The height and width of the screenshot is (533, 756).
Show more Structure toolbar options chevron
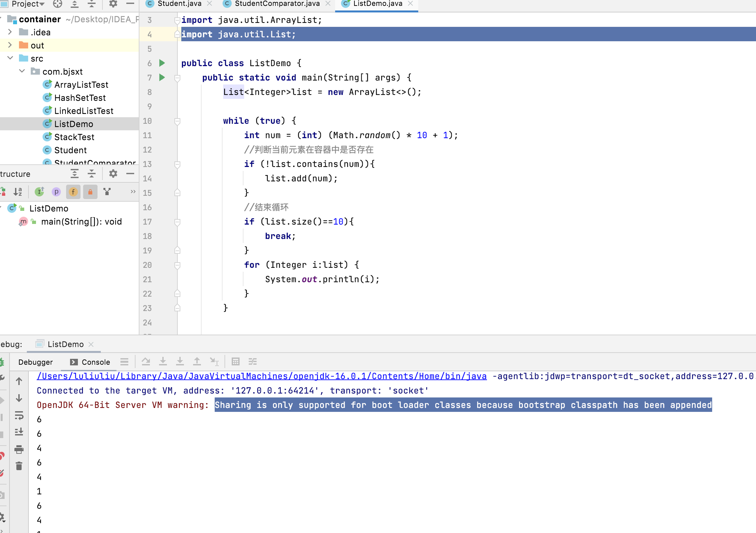pyautogui.click(x=133, y=192)
